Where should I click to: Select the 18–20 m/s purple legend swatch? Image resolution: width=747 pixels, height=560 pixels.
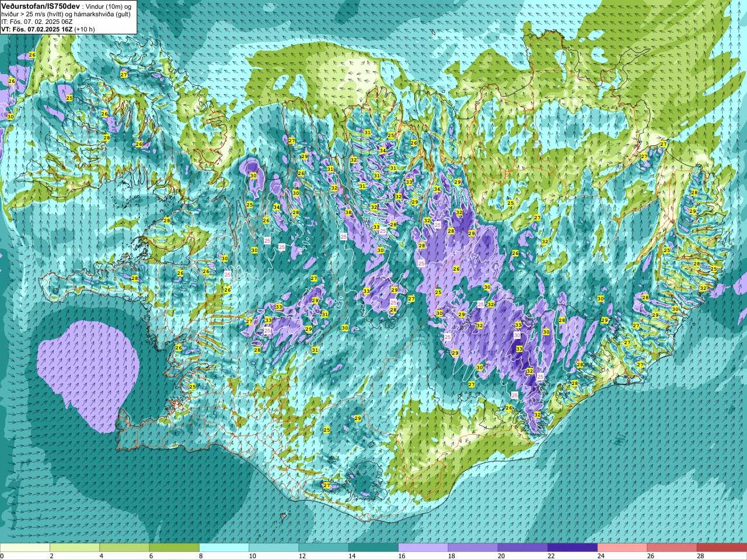473,548
